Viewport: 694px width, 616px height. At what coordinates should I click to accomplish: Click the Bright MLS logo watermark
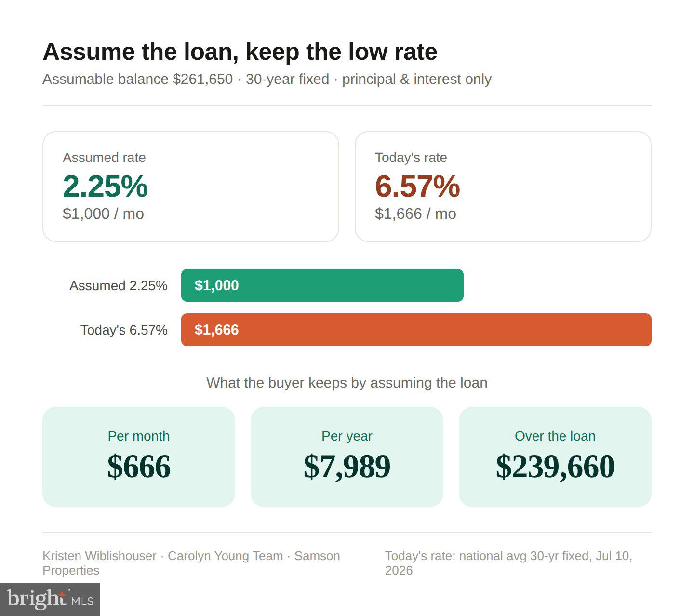point(50,599)
